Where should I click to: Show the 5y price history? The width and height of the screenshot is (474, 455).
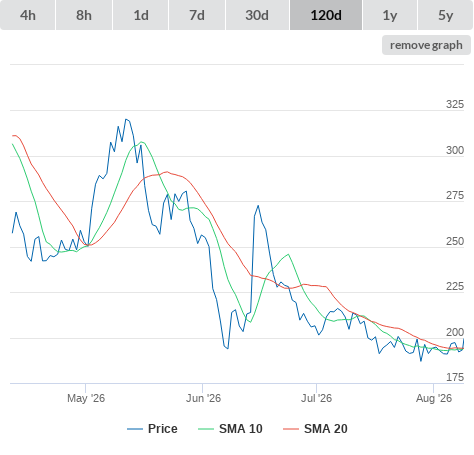coord(445,15)
